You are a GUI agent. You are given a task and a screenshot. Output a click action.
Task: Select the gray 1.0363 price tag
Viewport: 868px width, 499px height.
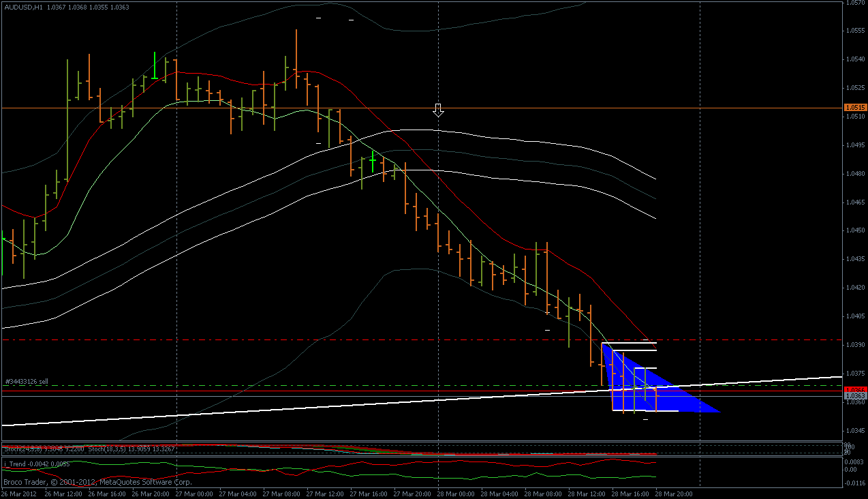[x=855, y=395]
